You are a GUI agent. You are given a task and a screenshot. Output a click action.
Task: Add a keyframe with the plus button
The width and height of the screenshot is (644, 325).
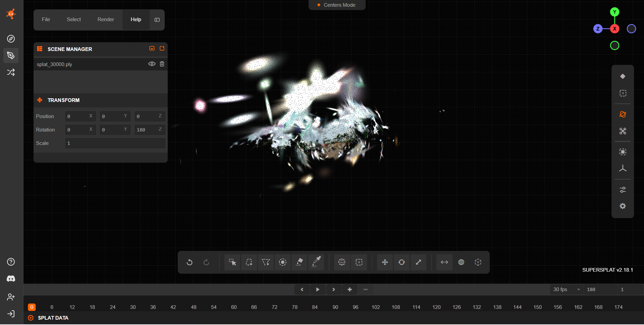pos(350,289)
